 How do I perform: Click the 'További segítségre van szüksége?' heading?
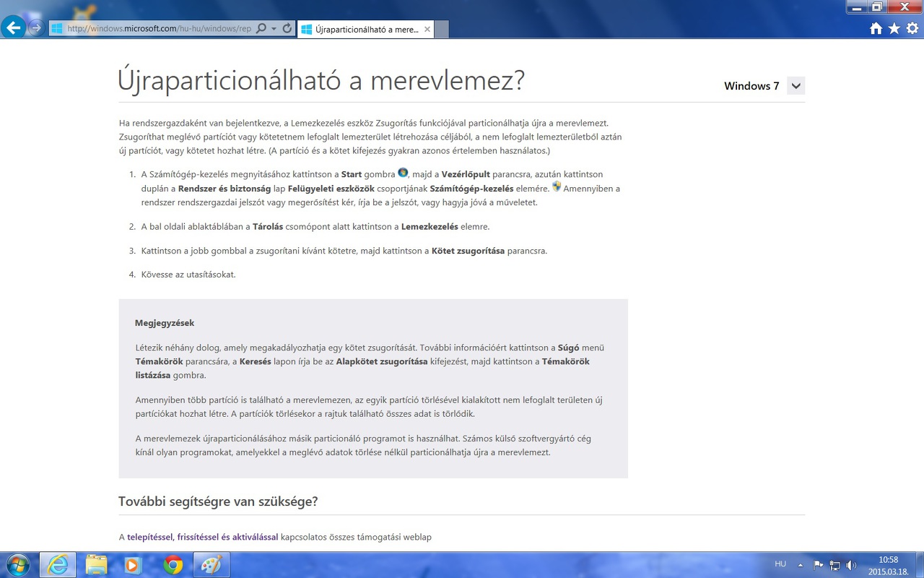pyautogui.click(x=218, y=501)
